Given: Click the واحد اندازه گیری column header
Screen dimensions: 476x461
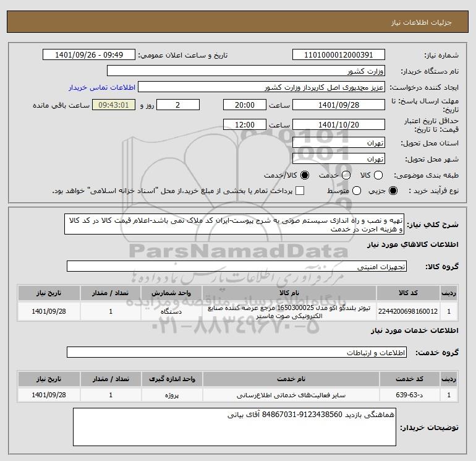Looking at the screenshot, I should [172, 379].
